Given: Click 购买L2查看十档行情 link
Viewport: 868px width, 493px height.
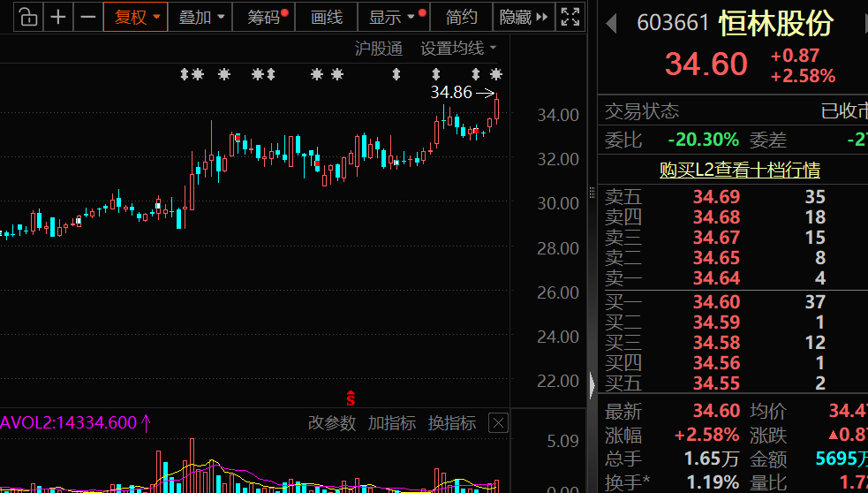Looking at the screenshot, I should 739,170.
